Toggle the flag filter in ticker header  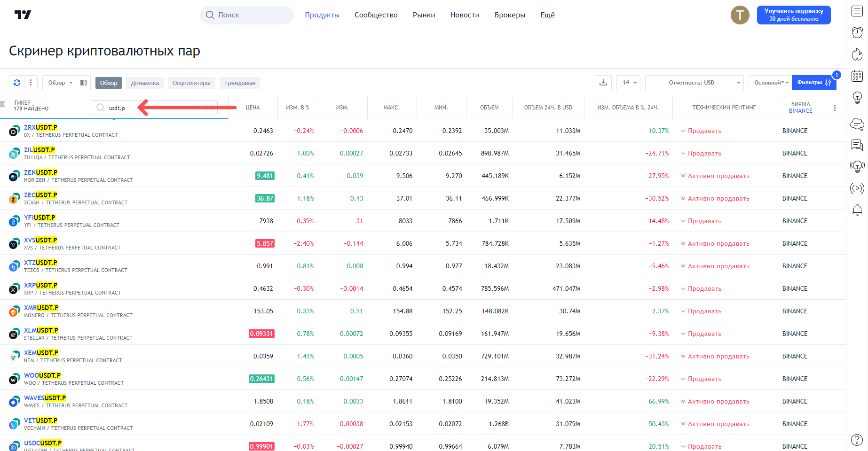coord(3,104)
